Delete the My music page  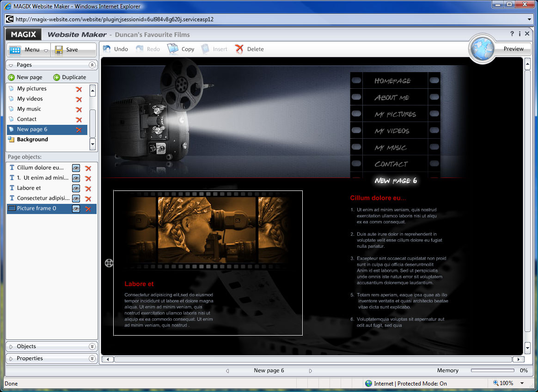tap(79, 110)
